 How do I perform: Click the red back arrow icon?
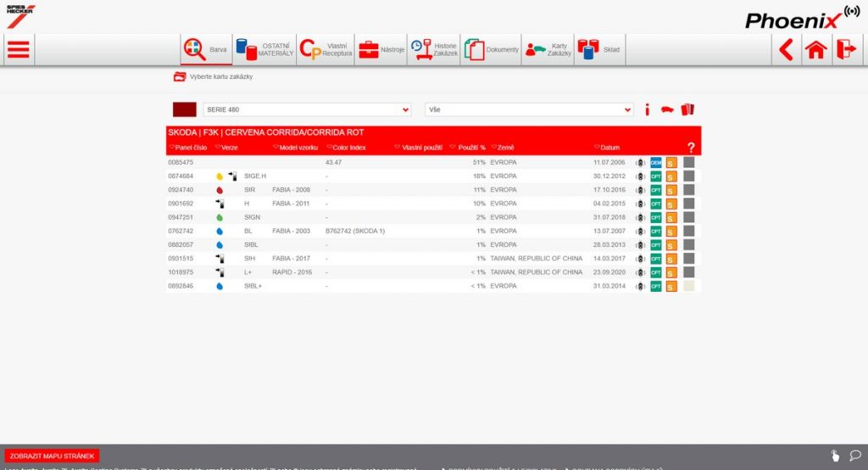pyautogui.click(x=787, y=50)
